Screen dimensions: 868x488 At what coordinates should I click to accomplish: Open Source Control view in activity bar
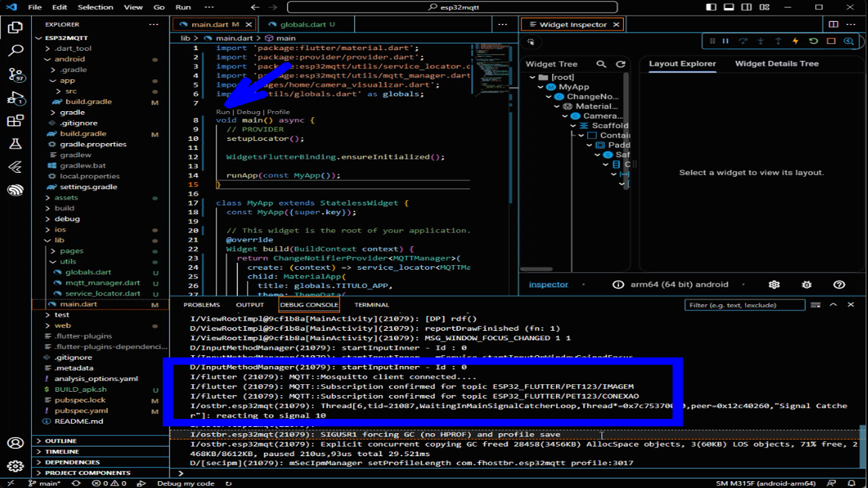tap(15, 74)
